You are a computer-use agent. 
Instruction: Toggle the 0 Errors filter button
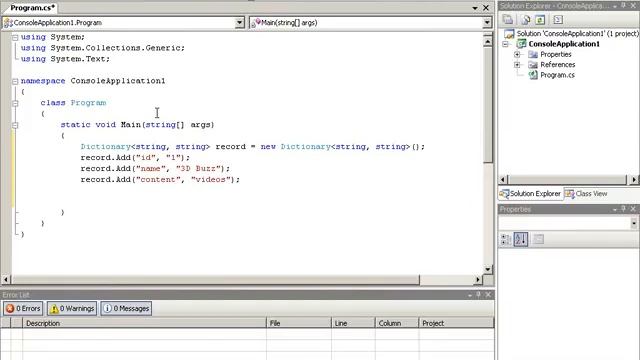(x=23, y=309)
